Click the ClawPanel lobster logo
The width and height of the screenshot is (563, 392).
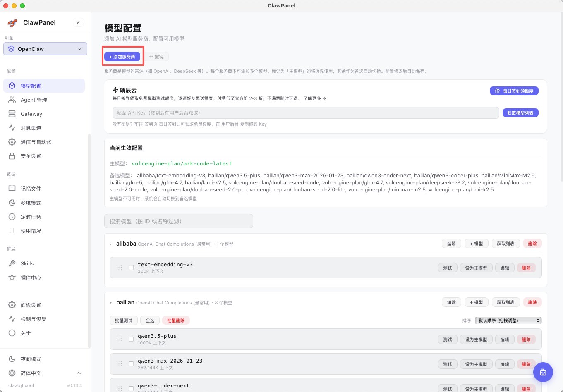(x=12, y=23)
